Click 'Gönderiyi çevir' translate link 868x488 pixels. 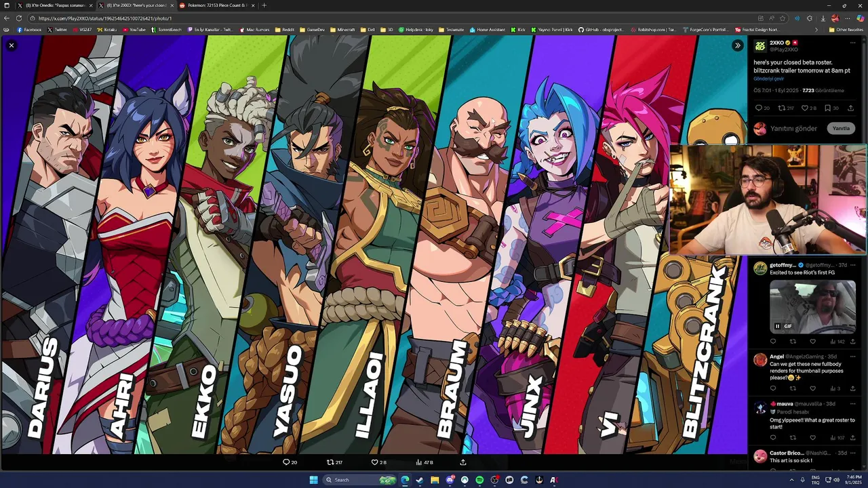click(x=768, y=79)
